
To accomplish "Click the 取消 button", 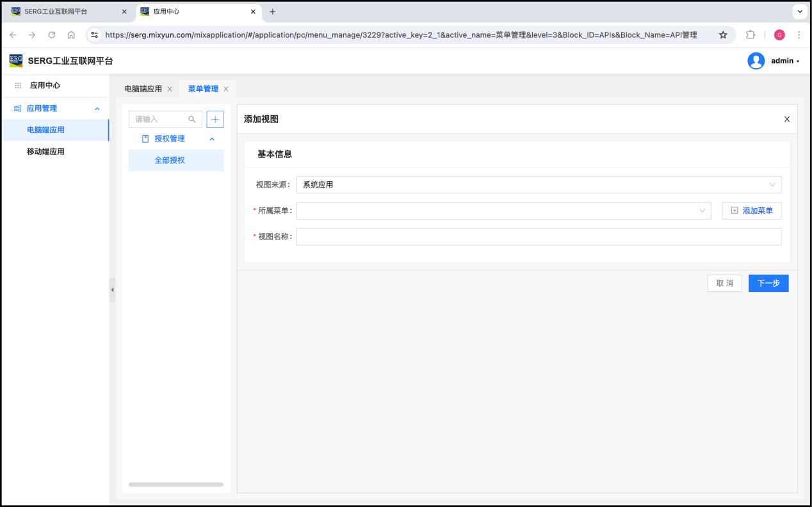I will 724,283.
